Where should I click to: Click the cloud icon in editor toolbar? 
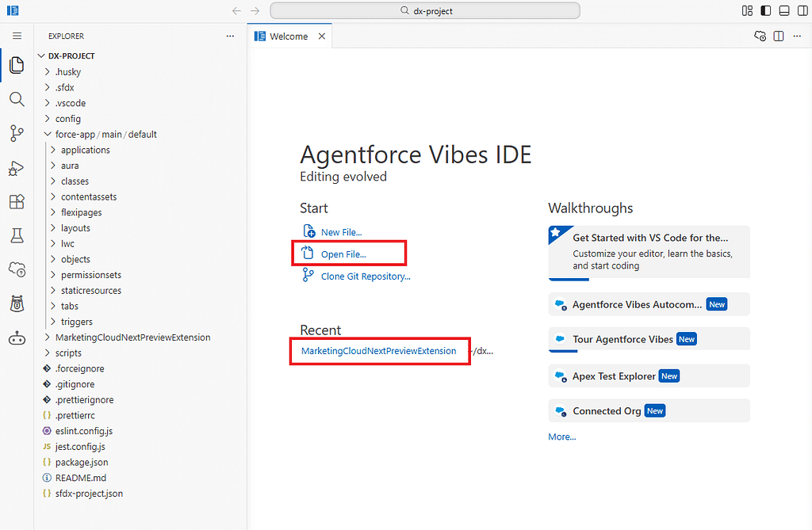click(760, 36)
